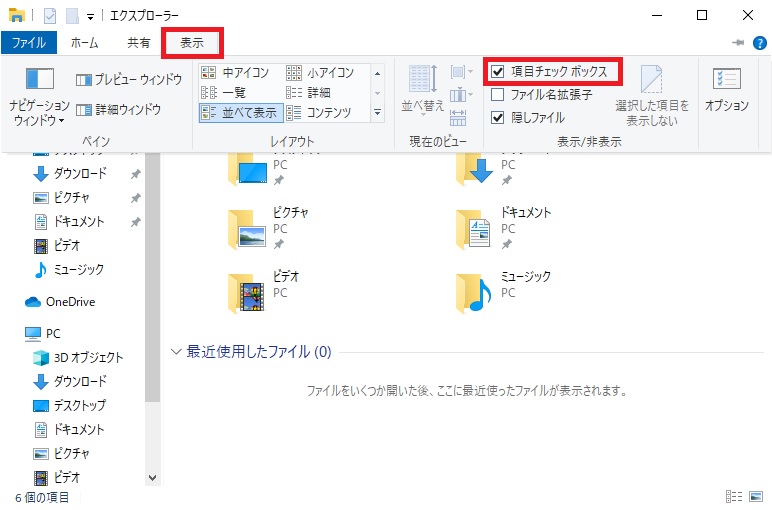This screenshot has width=772, height=510.
Task: Select デスクトップ under PC
Action: [x=69, y=406]
